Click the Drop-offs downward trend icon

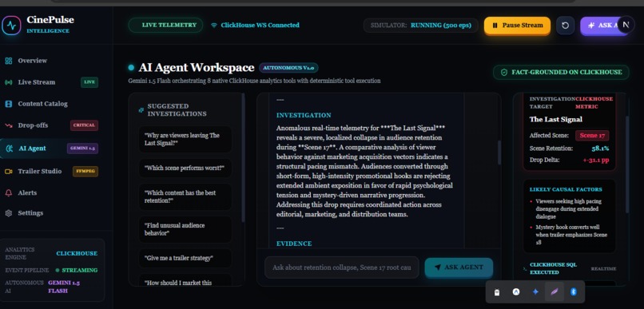point(8,125)
